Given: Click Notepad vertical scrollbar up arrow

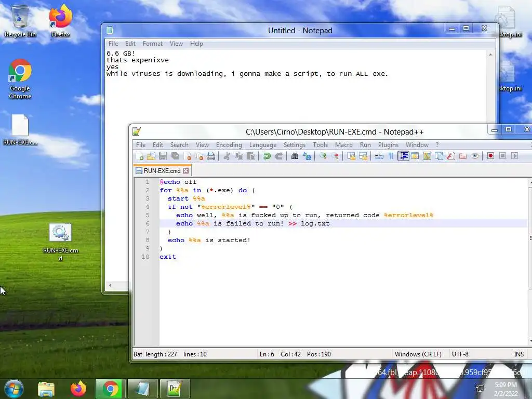Looking at the screenshot, I should (490, 54).
